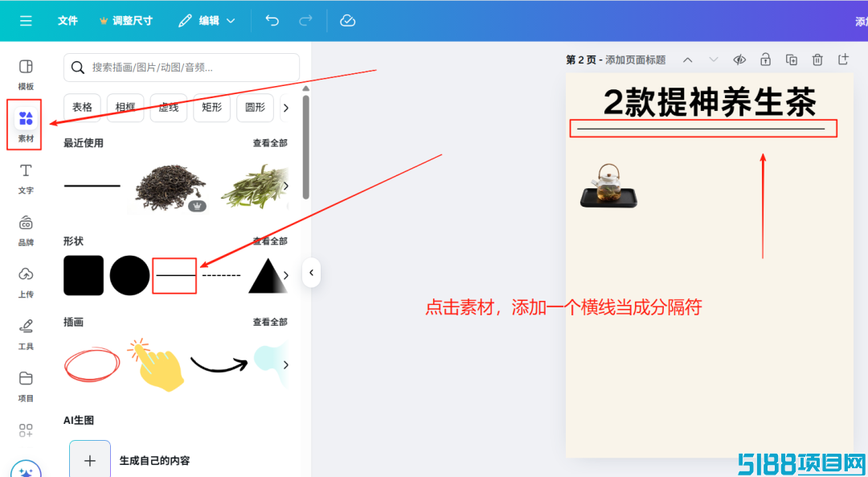Redo the undone action

(x=305, y=20)
